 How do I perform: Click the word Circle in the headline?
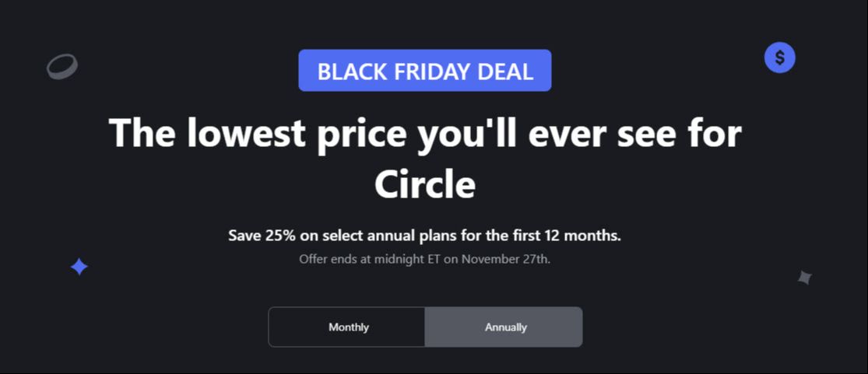pos(424,185)
